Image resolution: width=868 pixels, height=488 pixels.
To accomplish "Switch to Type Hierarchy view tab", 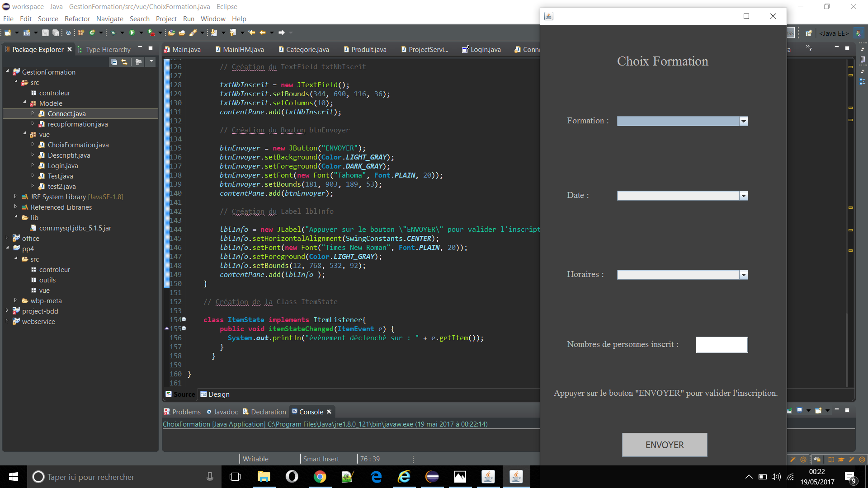I will pyautogui.click(x=104, y=49).
